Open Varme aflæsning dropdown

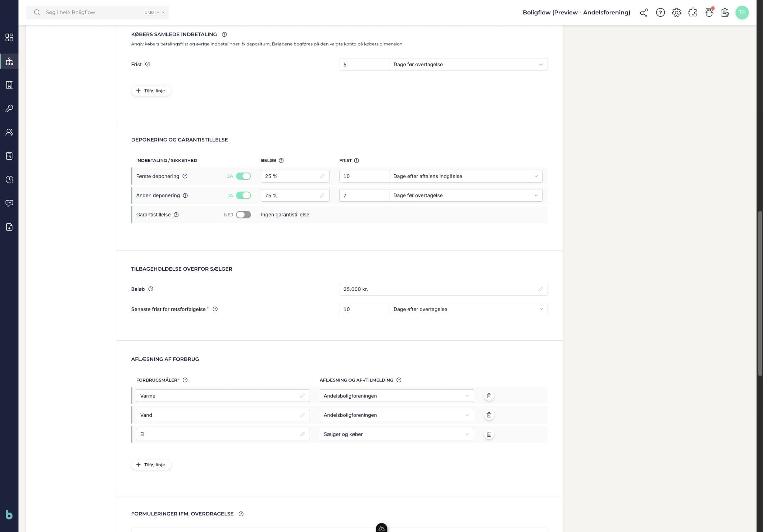(397, 396)
